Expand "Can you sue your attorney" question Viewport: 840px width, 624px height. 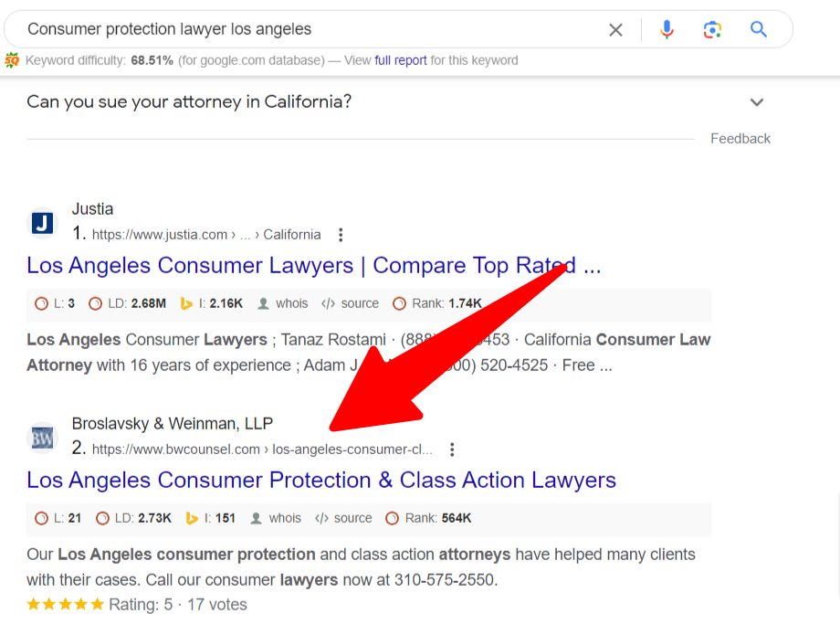(756, 102)
